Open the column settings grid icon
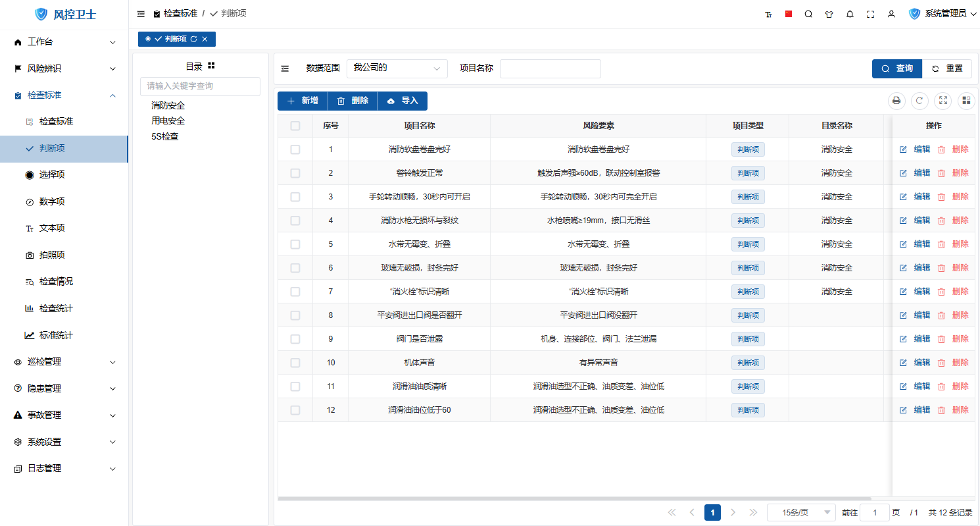Image resolution: width=980 pixels, height=526 pixels. coord(966,101)
